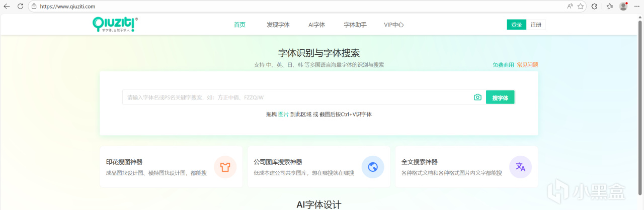Click the browser address bar URL

click(x=67, y=7)
